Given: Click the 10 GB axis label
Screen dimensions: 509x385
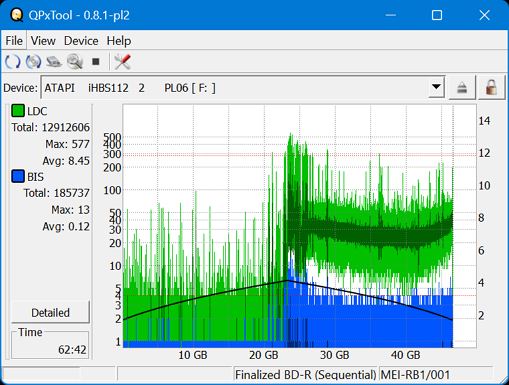Looking at the screenshot, I should (193, 355).
